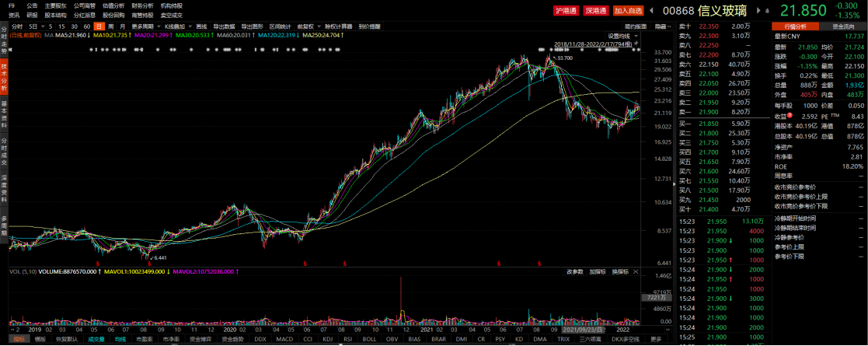The height and width of the screenshot is (346, 868).
Task: Click the F9 shortcut label
Action: pos(12,5)
